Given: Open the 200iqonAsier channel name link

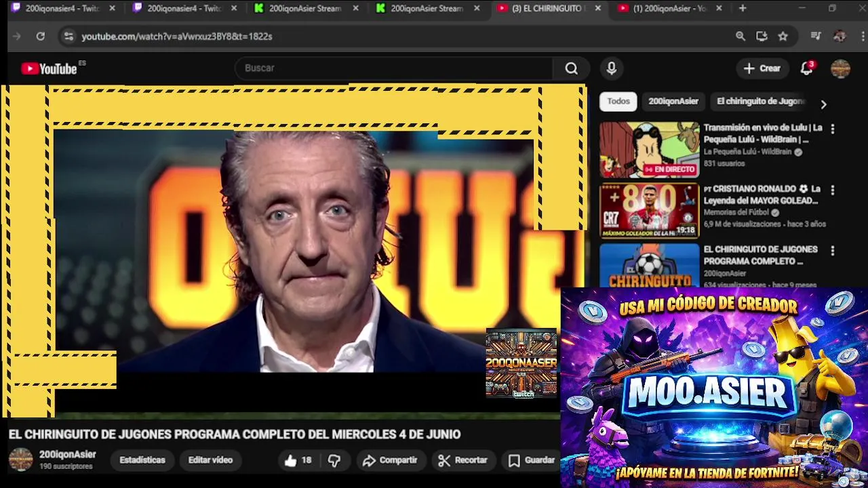Looking at the screenshot, I should click(67, 455).
